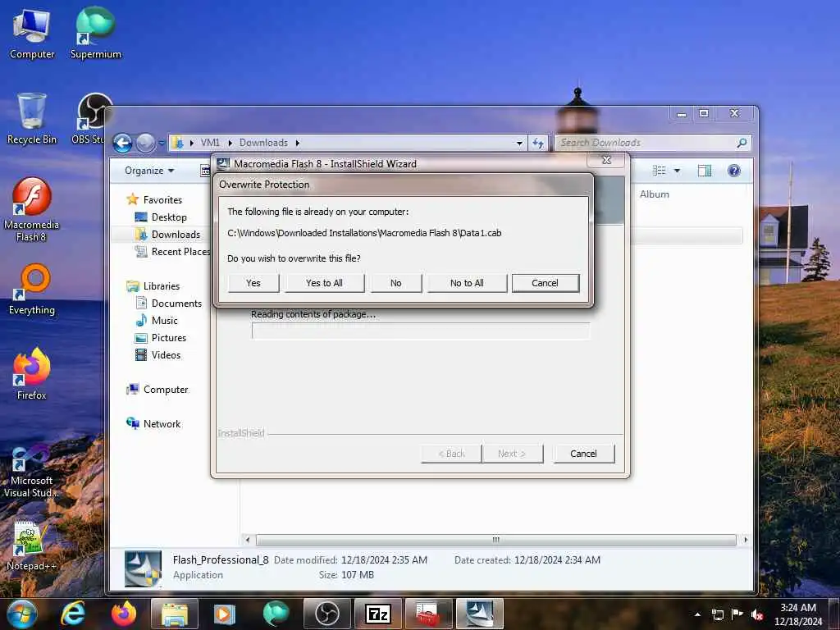Select the Recycle Bin desktop icon
The width and height of the screenshot is (840, 630).
coord(32,119)
